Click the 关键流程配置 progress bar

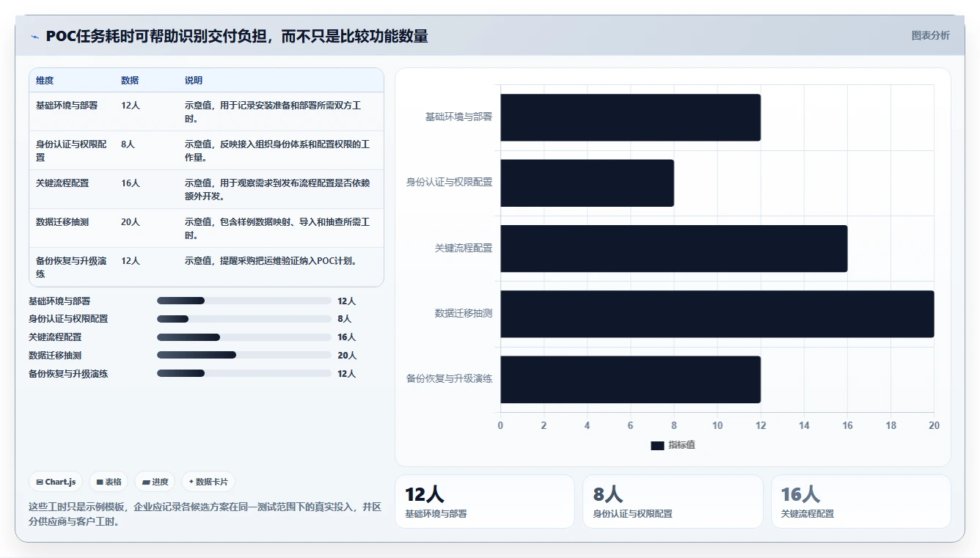(x=244, y=337)
